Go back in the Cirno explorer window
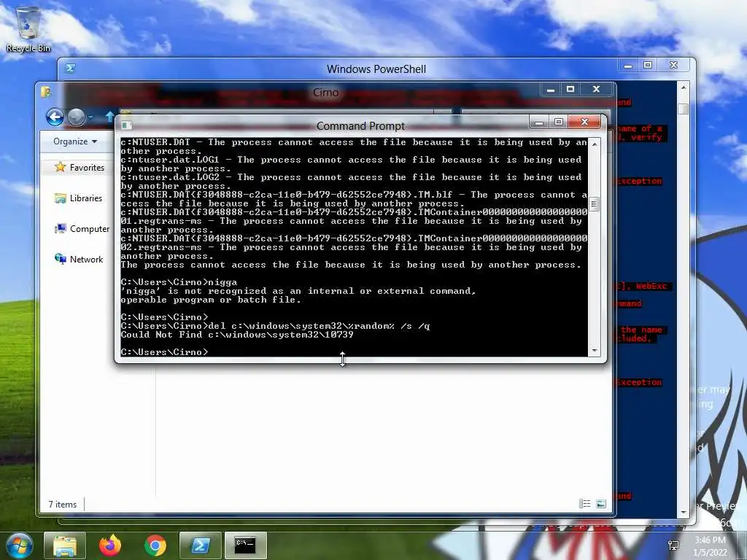 tap(55, 117)
